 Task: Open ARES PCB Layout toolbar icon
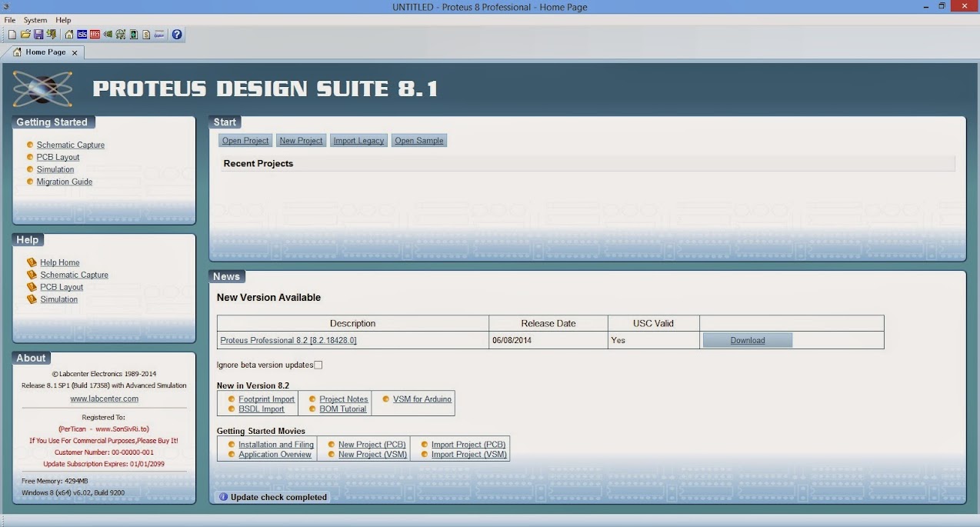[95, 35]
